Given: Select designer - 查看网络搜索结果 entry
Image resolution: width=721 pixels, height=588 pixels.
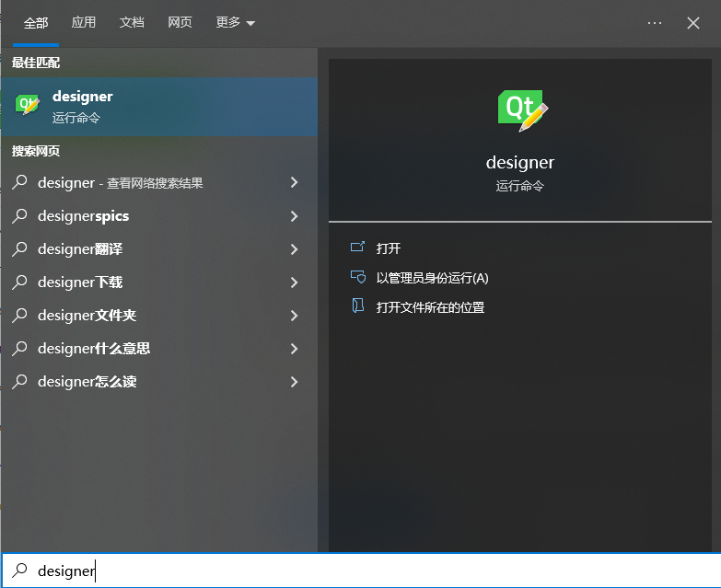Looking at the screenshot, I should click(159, 182).
